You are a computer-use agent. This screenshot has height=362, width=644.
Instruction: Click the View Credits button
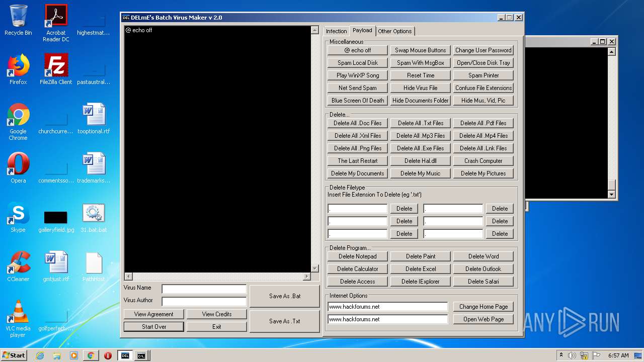point(217,314)
